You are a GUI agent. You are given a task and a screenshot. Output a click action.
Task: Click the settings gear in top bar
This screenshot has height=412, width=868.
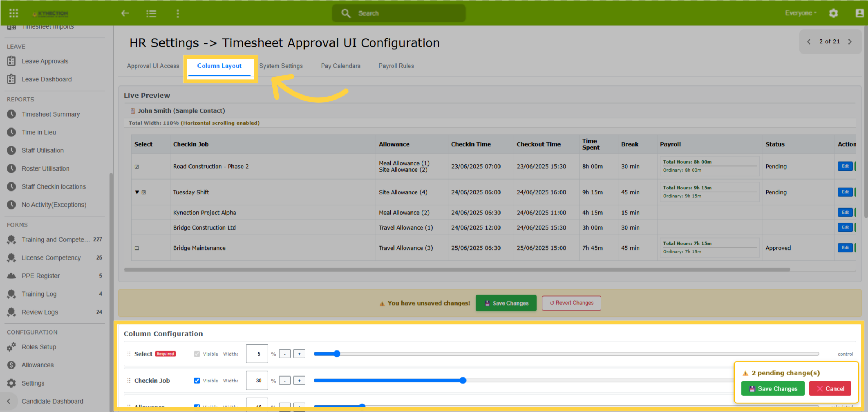click(x=834, y=13)
